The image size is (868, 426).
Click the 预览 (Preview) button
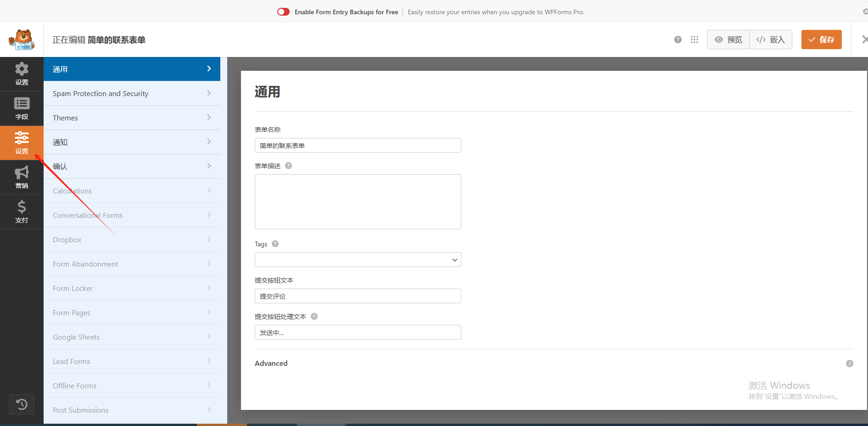tap(728, 40)
